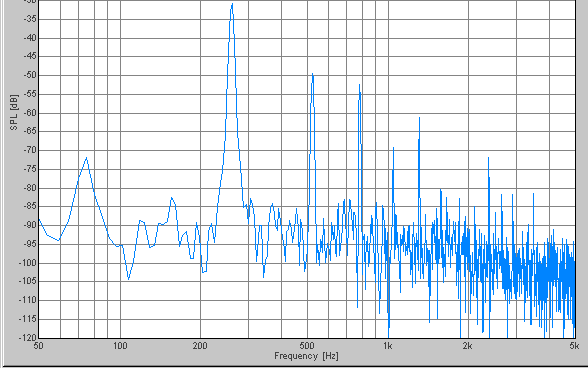Click the low-frequency hump near 75 Hz
This screenshot has width=588, height=368.
click(x=87, y=158)
